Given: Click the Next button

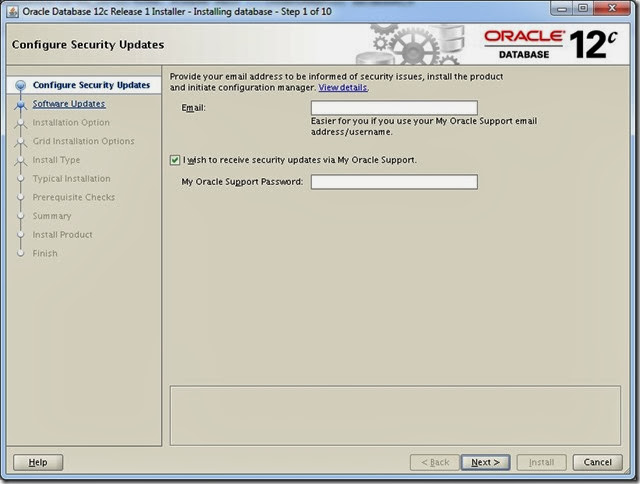Looking at the screenshot, I should 485,462.
